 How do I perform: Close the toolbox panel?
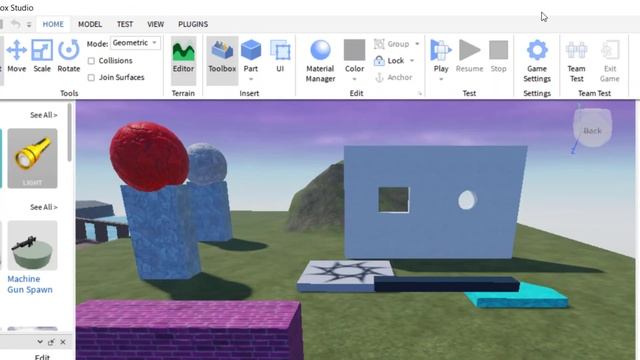coord(63,342)
